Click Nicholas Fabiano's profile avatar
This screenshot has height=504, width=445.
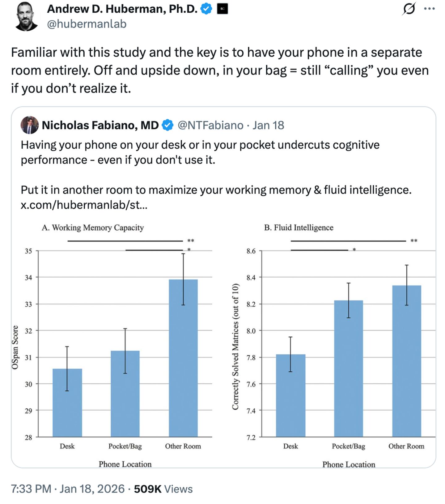click(x=29, y=125)
